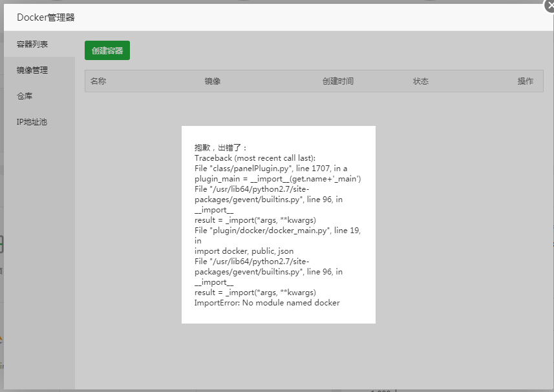Click the 操作 column header
The image size is (554, 392).
click(x=525, y=81)
